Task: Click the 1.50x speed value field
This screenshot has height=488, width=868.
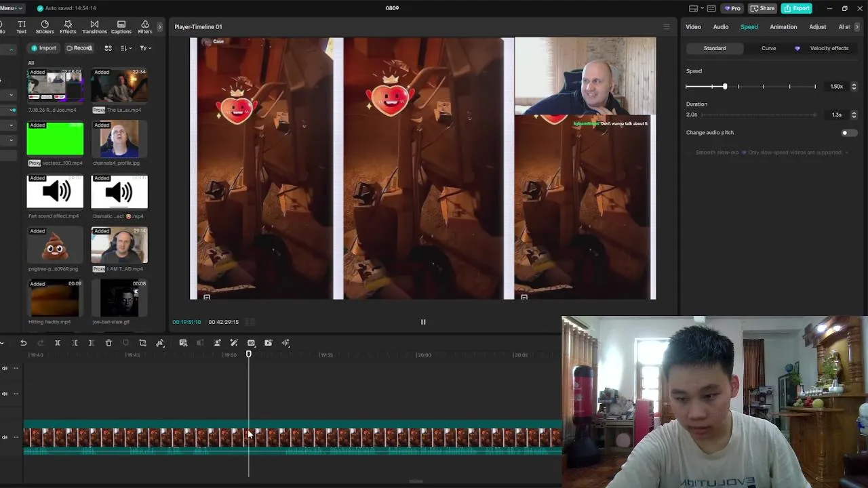Action: click(x=837, y=87)
